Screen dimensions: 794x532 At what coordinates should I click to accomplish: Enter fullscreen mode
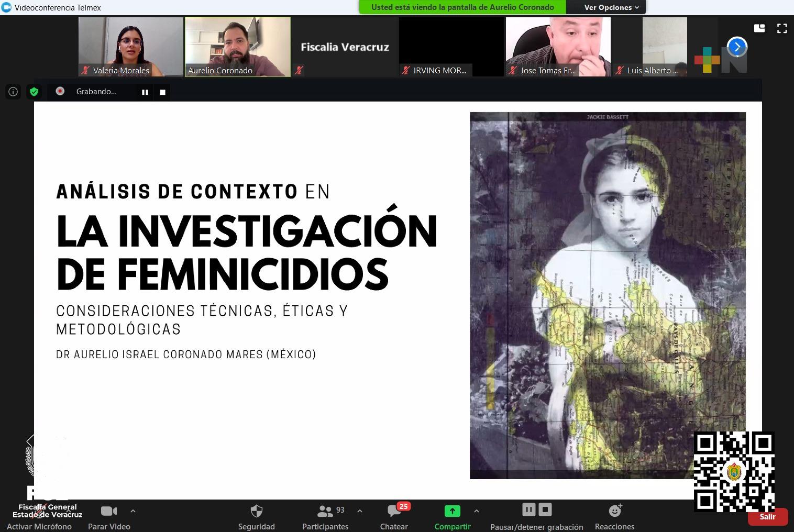coord(781,29)
